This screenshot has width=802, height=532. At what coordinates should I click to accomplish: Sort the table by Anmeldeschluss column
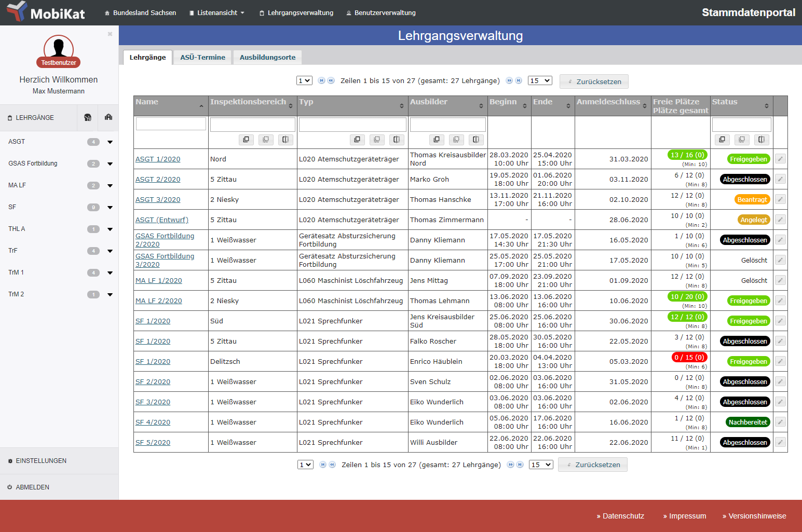[613, 105]
